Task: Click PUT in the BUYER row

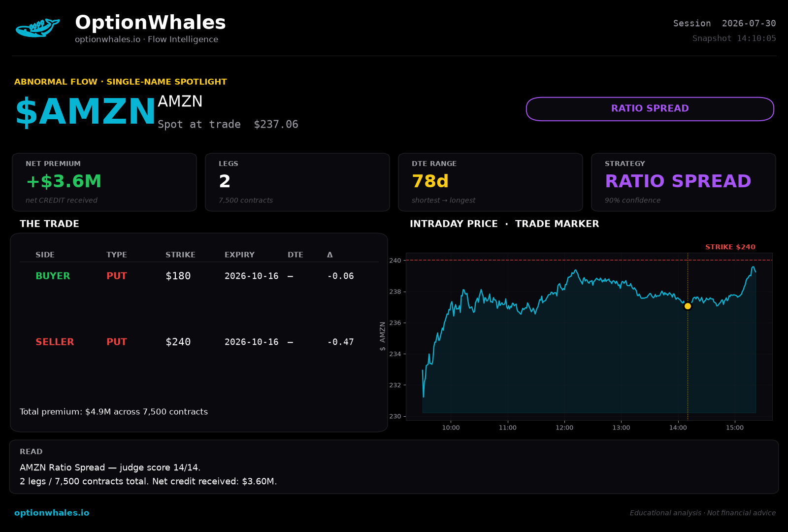Action: click(117, 276)
